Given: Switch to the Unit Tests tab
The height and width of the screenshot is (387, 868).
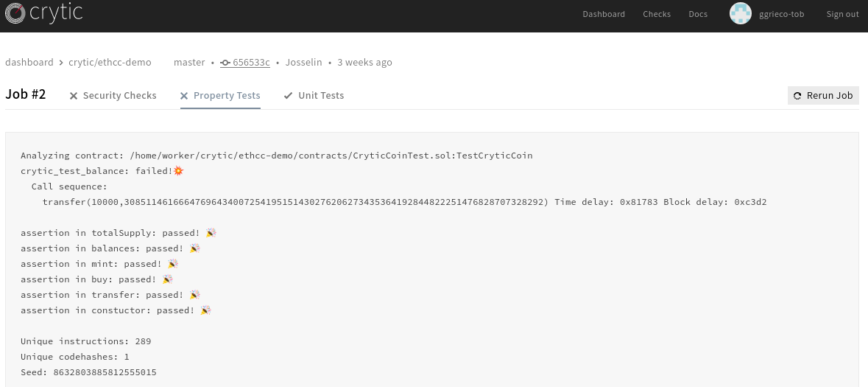Looking at the screenshot, I should (321, 96).
